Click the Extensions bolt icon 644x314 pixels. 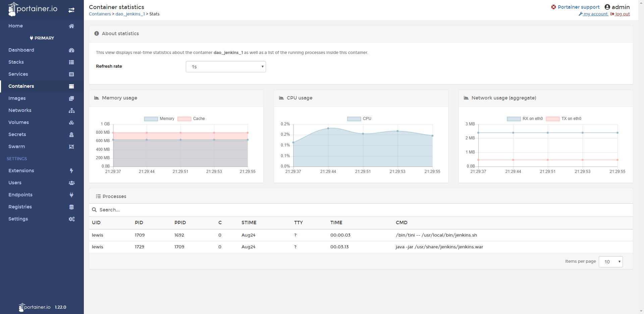pyautogui.click(x=71, y=171)
